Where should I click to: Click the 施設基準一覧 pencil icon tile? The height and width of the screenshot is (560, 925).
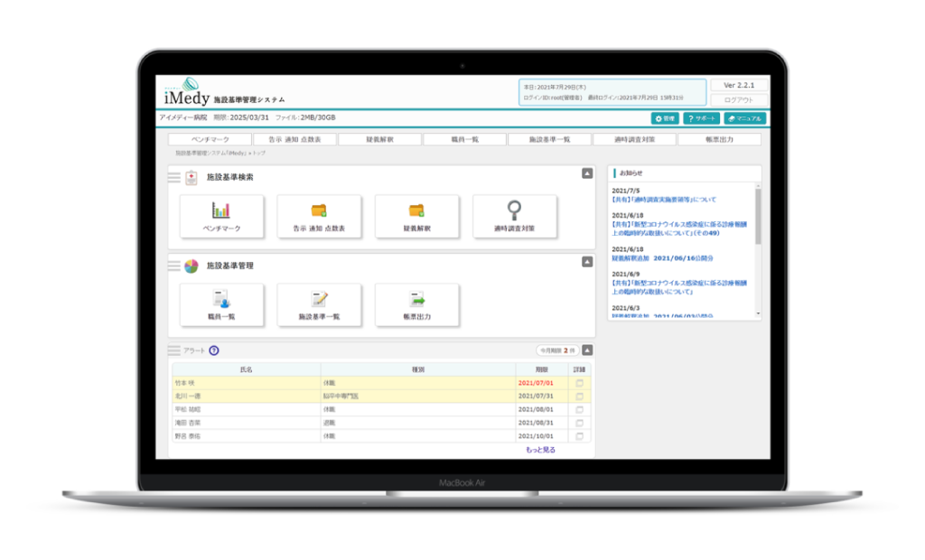coord(319,305)
